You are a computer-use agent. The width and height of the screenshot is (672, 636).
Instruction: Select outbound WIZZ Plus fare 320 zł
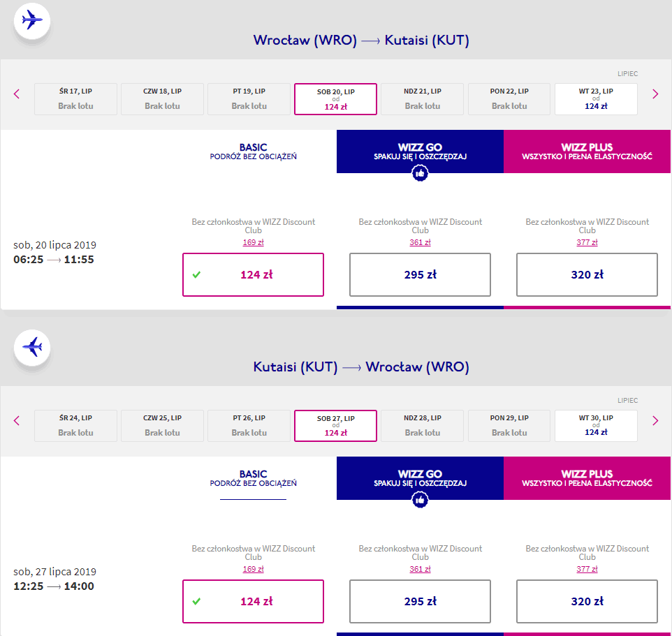(587, 274)
